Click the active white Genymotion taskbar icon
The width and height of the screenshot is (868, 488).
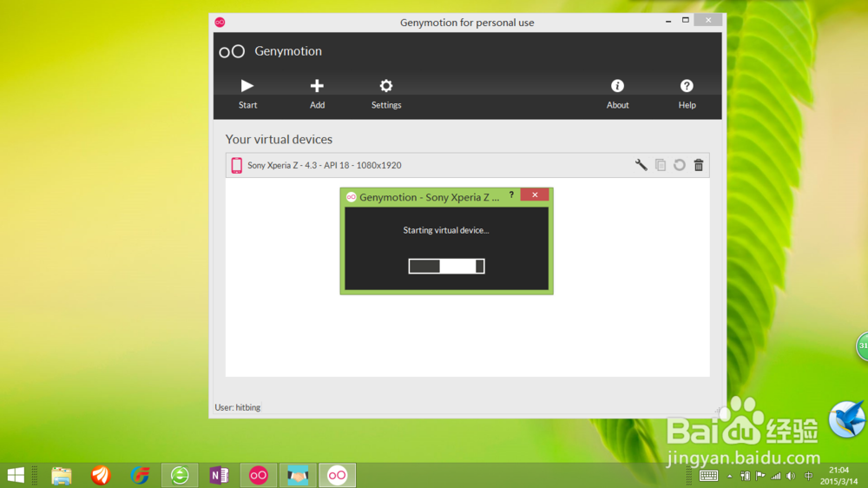[x=337, y=475]
